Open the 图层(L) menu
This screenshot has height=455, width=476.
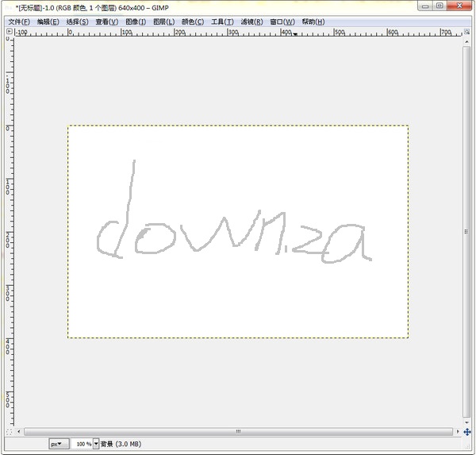(163, 21)
